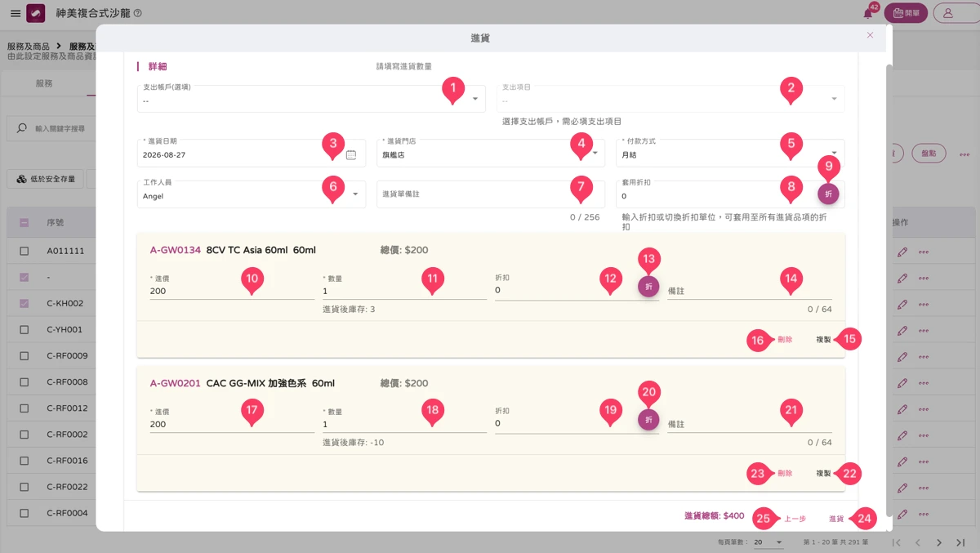Open the 付款方式 dropdown
This screenshot has height=553, width=980.
click(730, 154)
